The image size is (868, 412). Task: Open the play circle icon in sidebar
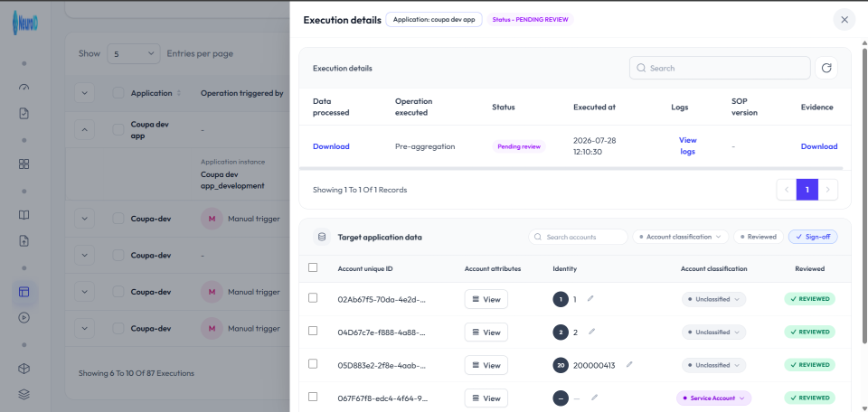tap(24, 317)
